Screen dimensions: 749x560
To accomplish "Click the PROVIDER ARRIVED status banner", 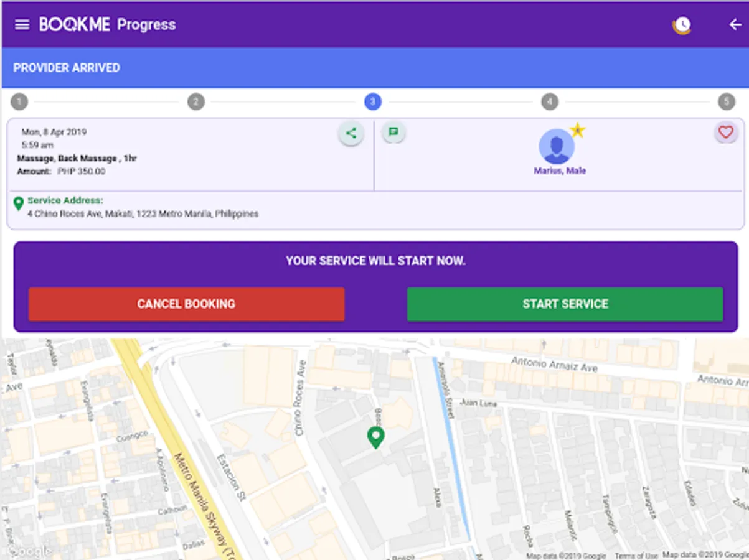I will click(x=375, y=68).
